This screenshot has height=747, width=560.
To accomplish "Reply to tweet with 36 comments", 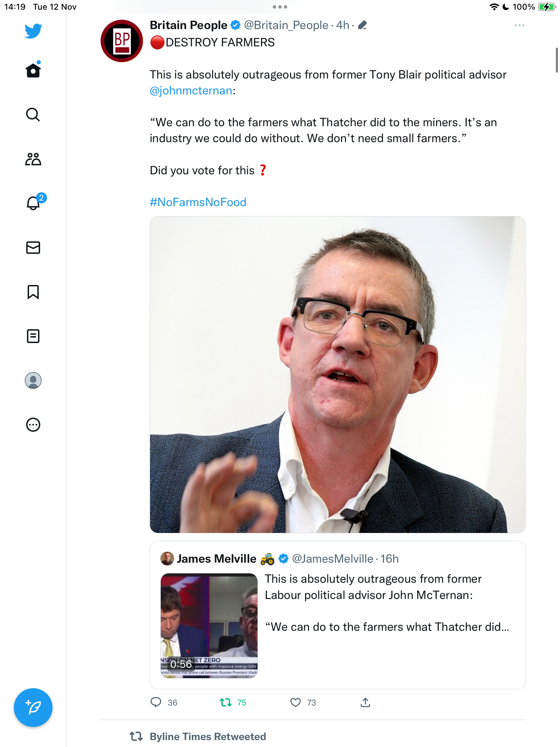I will pos(156,702).
